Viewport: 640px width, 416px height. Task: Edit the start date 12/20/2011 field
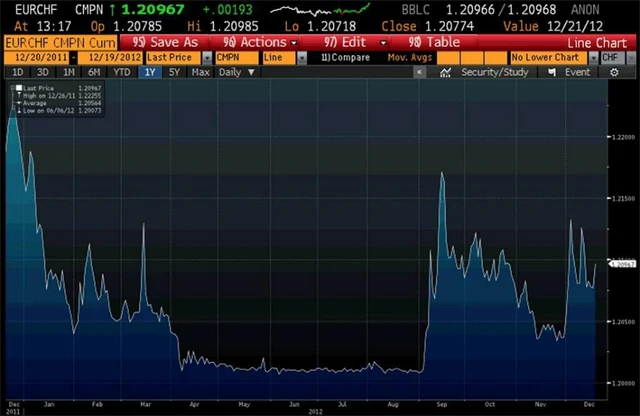point(37,58)
